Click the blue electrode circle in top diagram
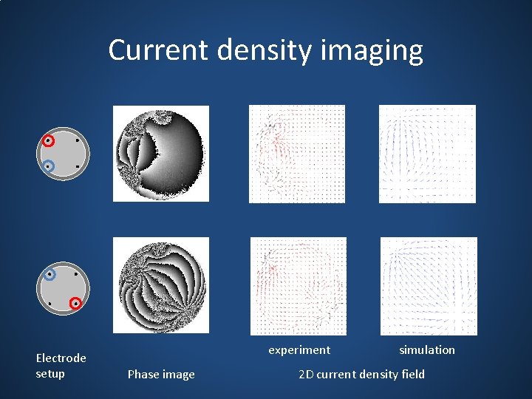 (x=49, y=166)
